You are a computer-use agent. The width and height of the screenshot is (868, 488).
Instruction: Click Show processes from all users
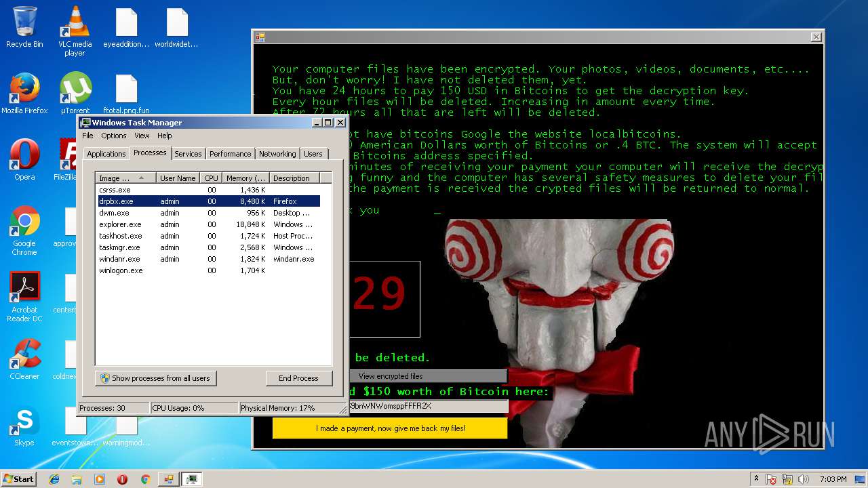click(156, 378)
